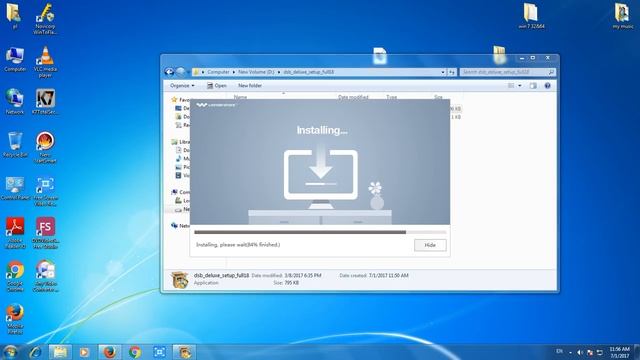Go forward in the Explorer window
Image resolution: width=640 pixels, height=360 pixels.
[x=180, y=72]
